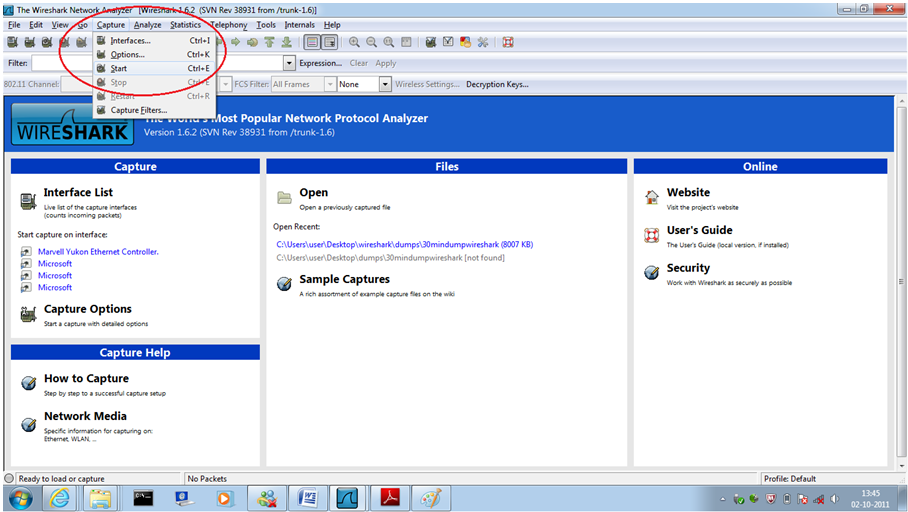
Task: Click the lifebuoy help toolbar icon
Action: click(x=508, y=42)
